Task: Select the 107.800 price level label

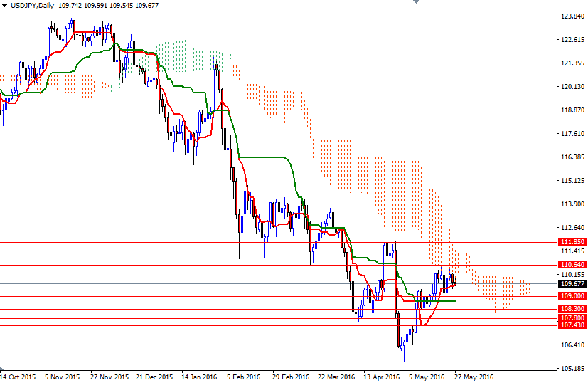Action: [572, 318]
